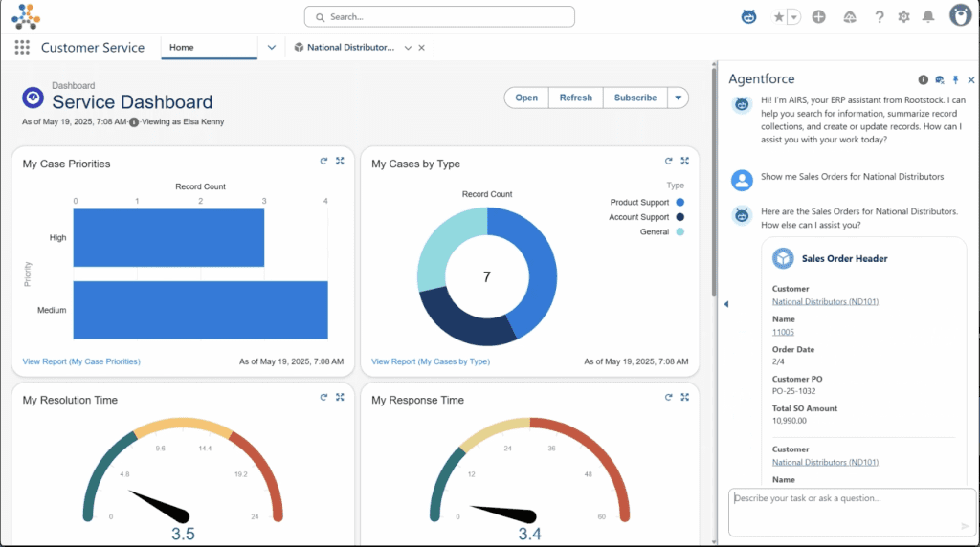Image resolution: width=980 pixels, height=547 pixels.
Task: Expand the My Resolution Time widget
Action: [340, 397]
